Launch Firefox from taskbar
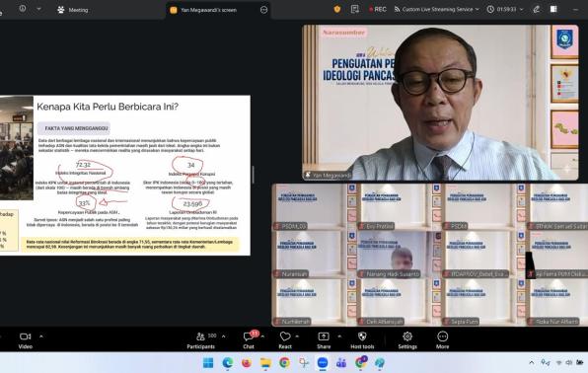This screenshot has height=373, width=588. (247, 363)
